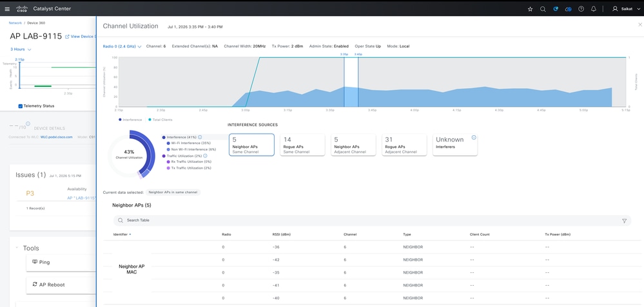The height and width of the screenshot is (307, 644).
Task: Open the hamburger navigation menu
Action: (7, 8)
